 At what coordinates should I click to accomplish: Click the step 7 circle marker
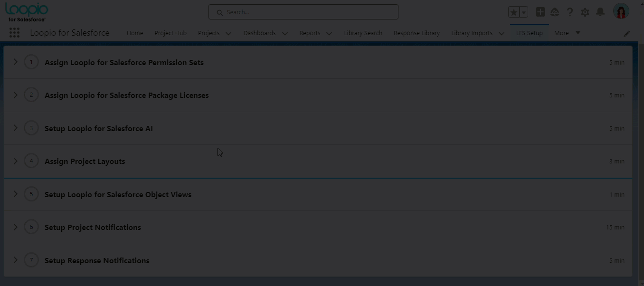click(x=31, y=260)
